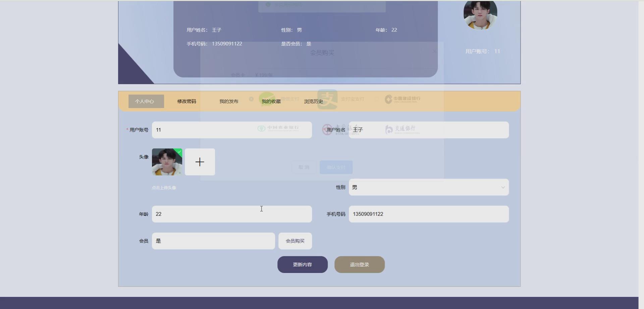Focus the 用户姓名 input with 王子
The width and height of the screenshot is (644, 309).
(x=429, y=130)
